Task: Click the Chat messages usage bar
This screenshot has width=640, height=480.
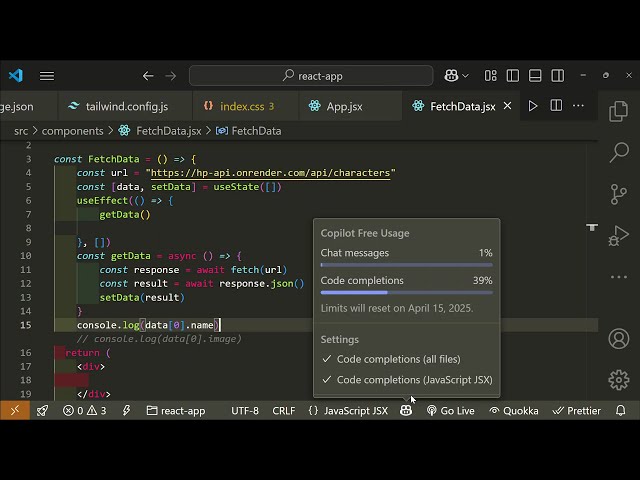Action: 407,265
